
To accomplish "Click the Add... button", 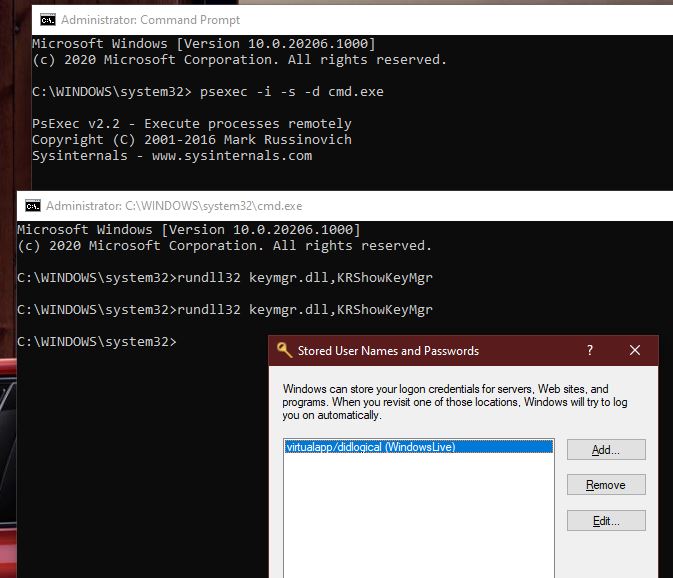I will point(606,450).
